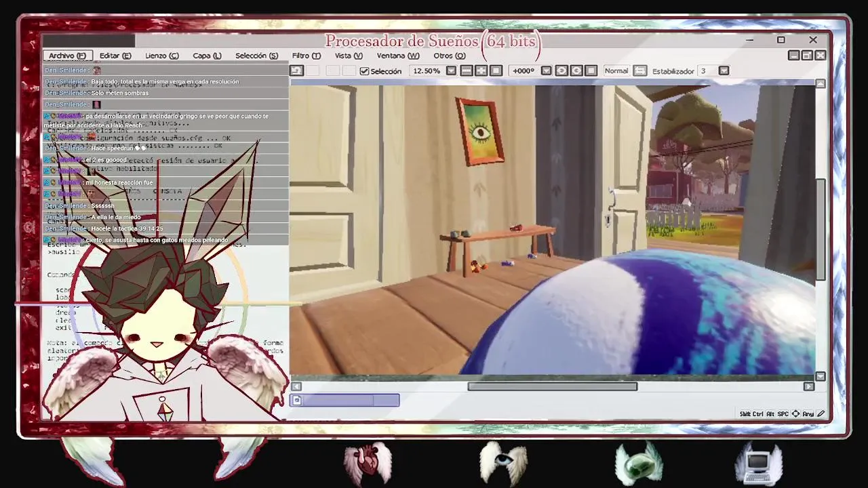Expand the zoom percentage dropdown
The width and height of the screenshot is (868, 488).
[452, 71]
